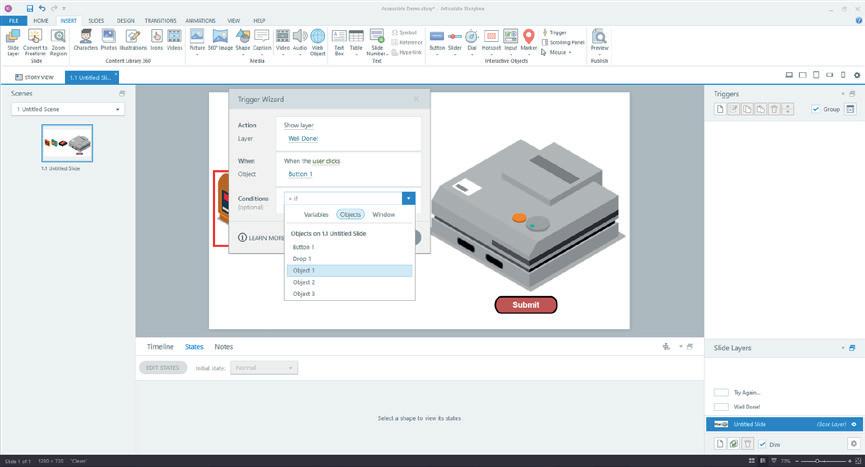This screenshot has height=467, width=865.
Task: Click the LEARN MORE link in Trigger Wizard
Action: (261, 238)
